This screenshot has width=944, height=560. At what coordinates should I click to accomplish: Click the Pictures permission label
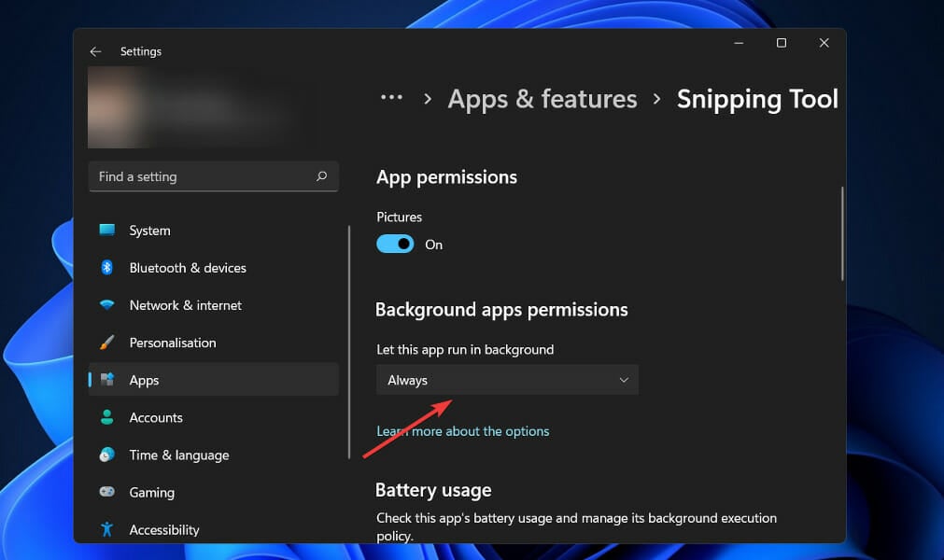pyautogui.click(x=399, y=217)
